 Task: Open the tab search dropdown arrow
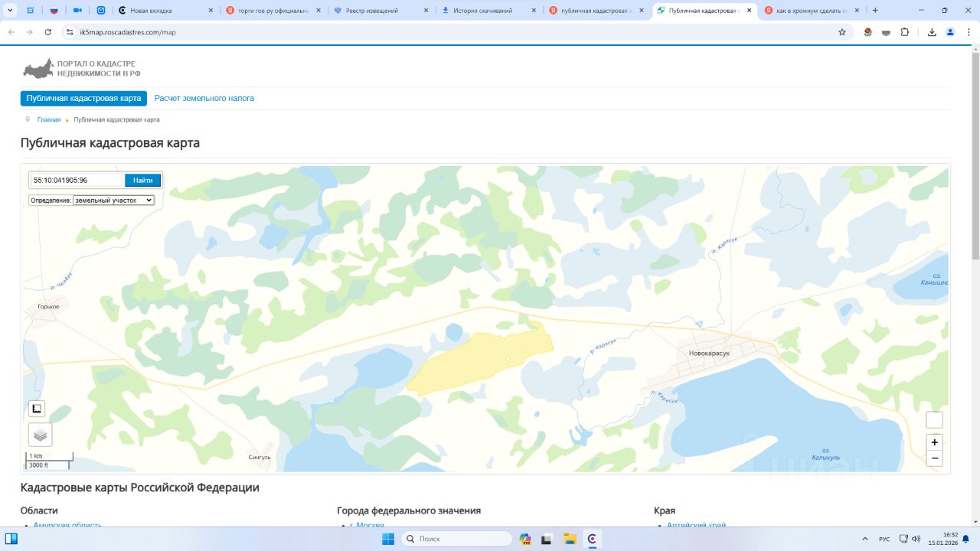pyautogui.click(x=11, y=11)
